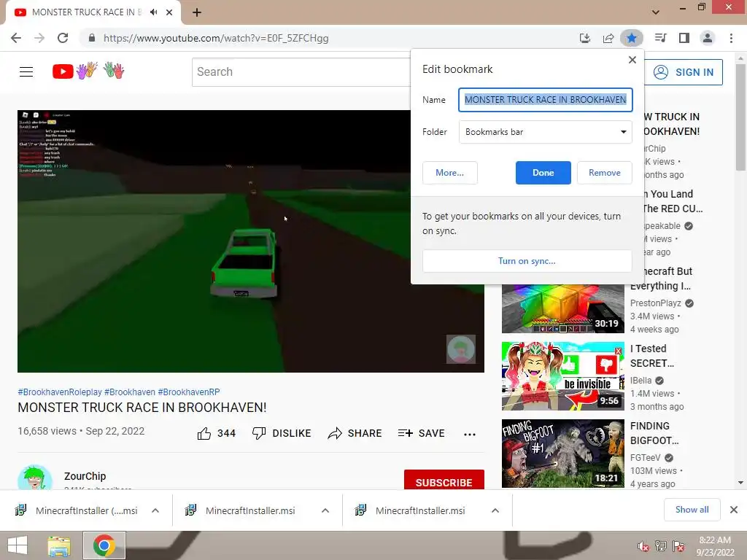Subscribe to ZourChip
The width and height of the screenshot is (747, 560).
(x=444, y=481)
